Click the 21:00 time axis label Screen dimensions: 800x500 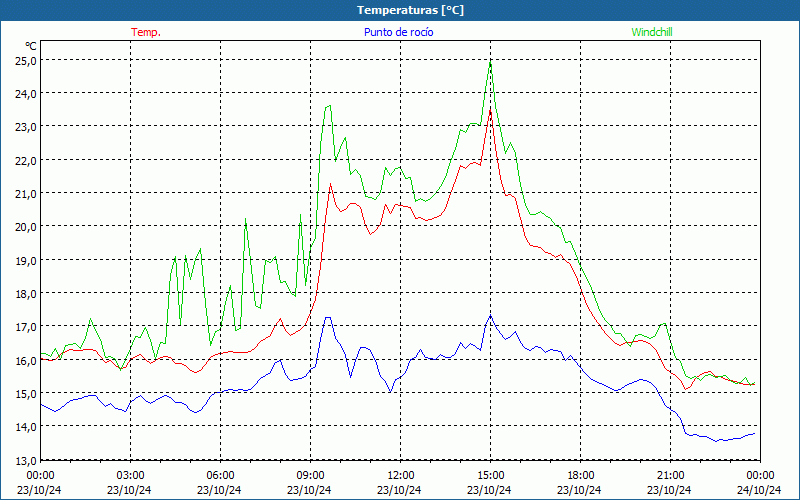670,476
